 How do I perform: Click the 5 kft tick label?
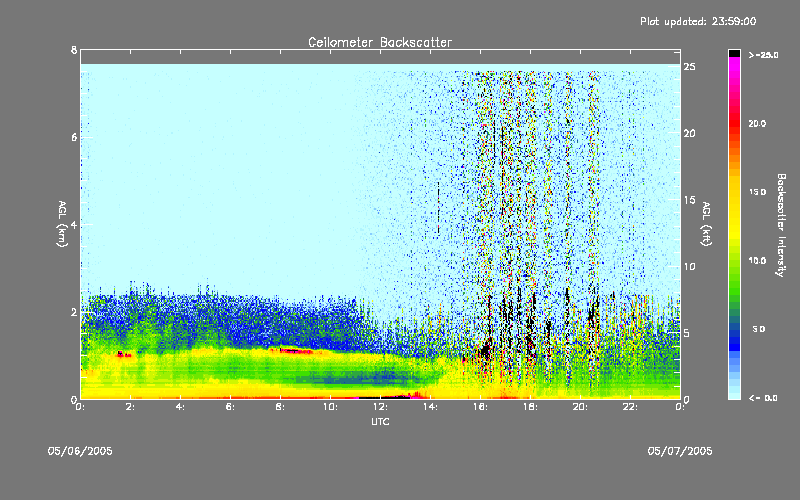tap(687, 333)
